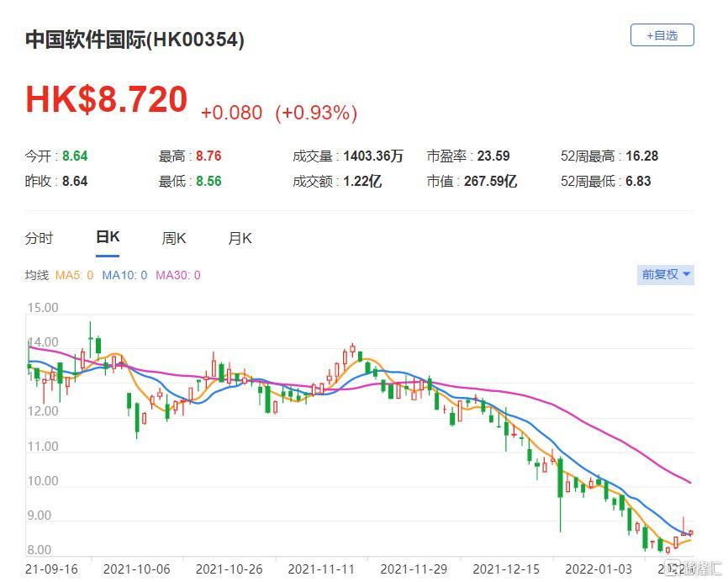Click the 52周最低 value 6.83
Screen dimensions: 728x582
pos(638,181)
